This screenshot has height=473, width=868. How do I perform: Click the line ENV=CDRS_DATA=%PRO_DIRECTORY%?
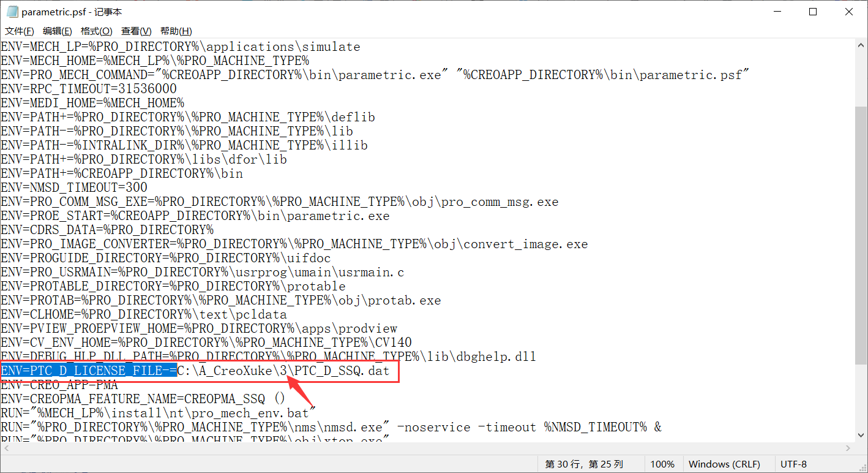pos(107,230)
